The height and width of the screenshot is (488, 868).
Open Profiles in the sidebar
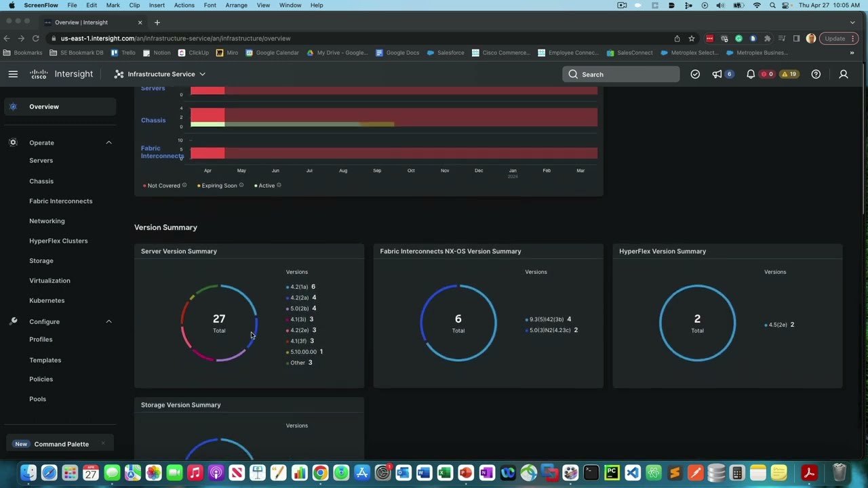tap(41, 340)
